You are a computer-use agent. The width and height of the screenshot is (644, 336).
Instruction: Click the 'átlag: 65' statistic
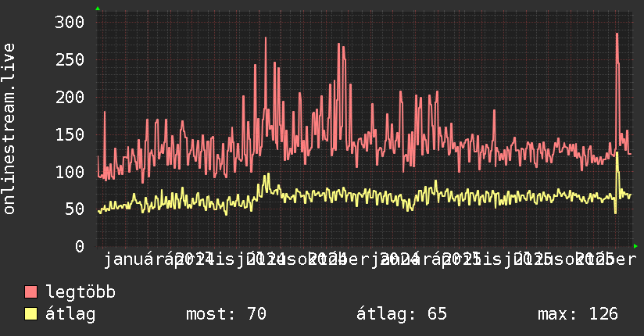point(402,314)
